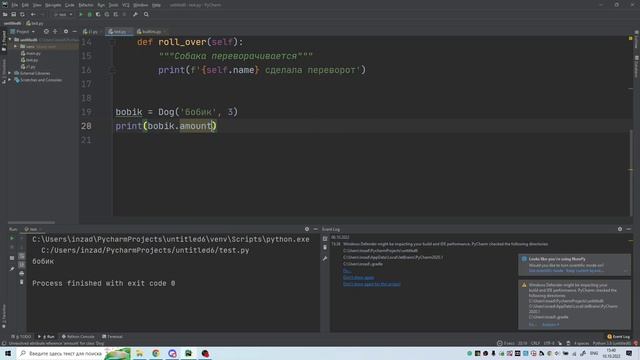Screen dimensions: 640x360
Task: Open Search Everywhere magnifier in toolbar
Action: coord(146,14)
